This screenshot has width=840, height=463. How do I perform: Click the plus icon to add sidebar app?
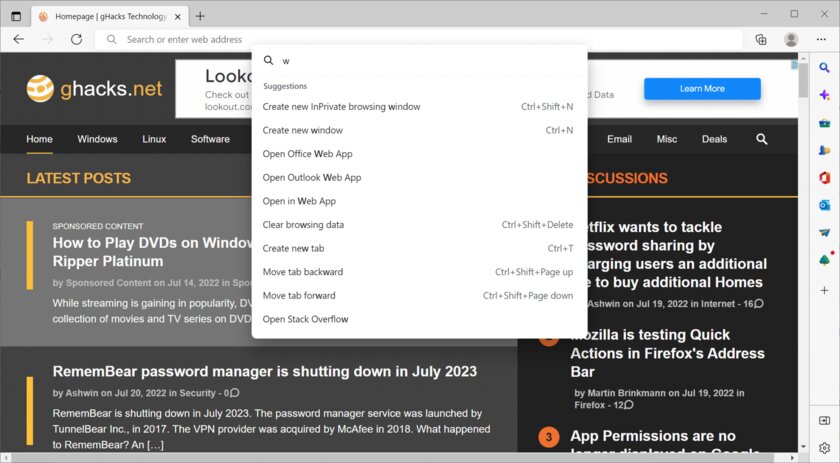[x=824, y=287]
